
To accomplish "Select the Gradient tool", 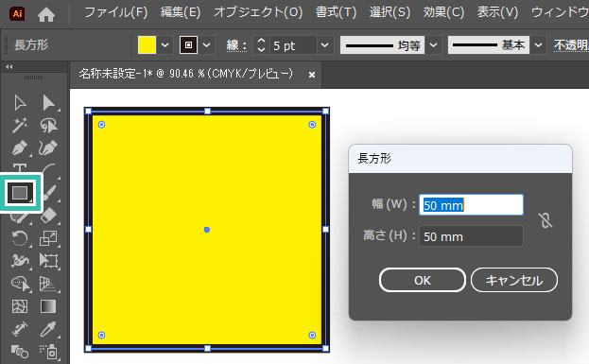I will (49, 306).
